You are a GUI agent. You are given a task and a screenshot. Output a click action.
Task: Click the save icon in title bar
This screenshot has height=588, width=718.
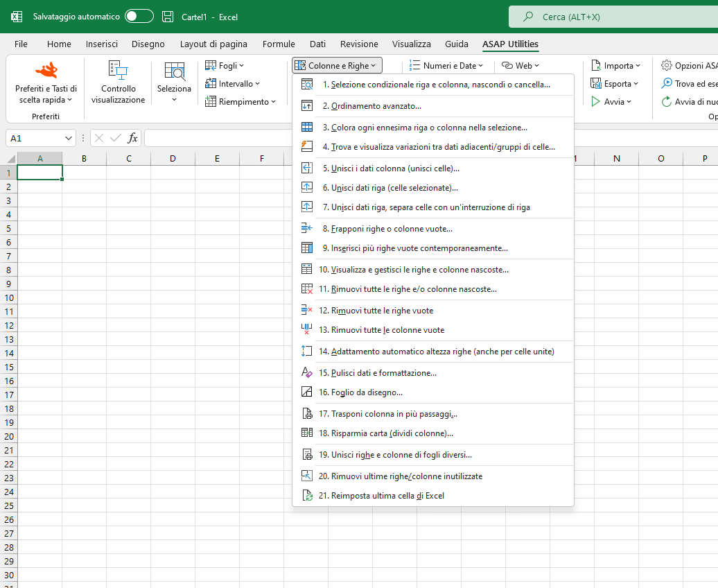coord(168,17)
